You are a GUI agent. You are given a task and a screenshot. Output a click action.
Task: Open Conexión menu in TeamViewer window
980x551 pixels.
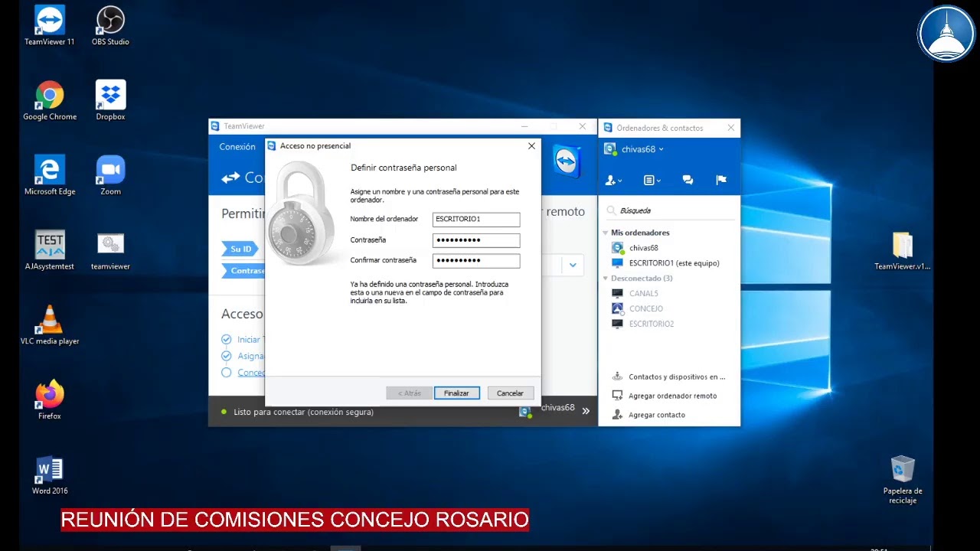coord(237,147)
